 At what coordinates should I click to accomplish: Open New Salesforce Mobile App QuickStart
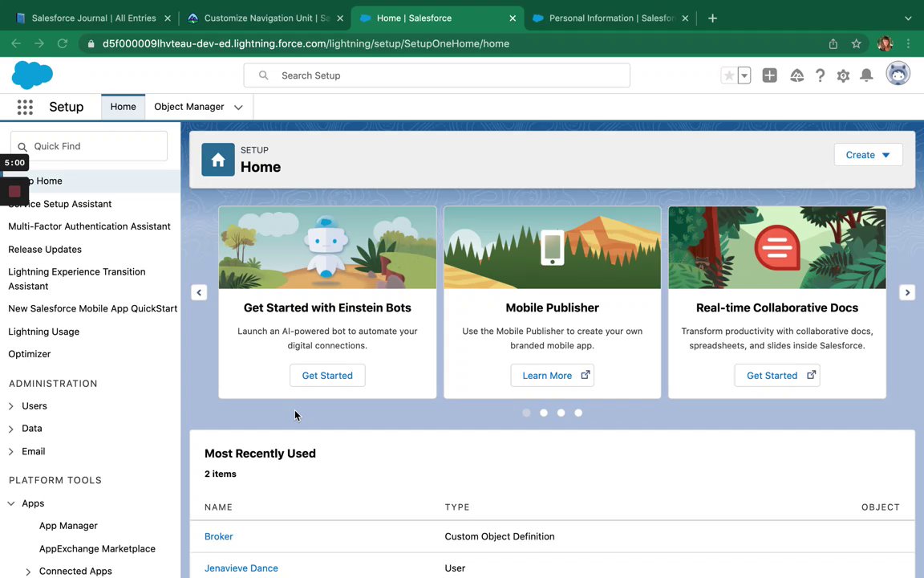point(92,309)
